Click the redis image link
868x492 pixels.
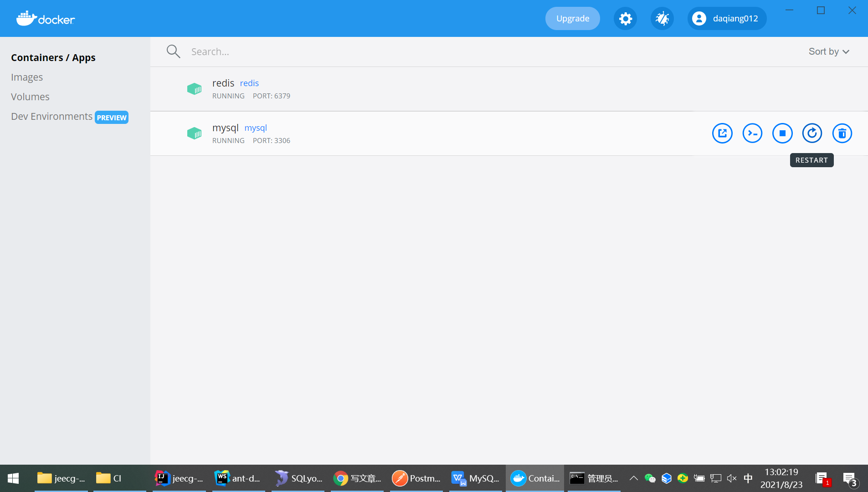coord(249,83)
